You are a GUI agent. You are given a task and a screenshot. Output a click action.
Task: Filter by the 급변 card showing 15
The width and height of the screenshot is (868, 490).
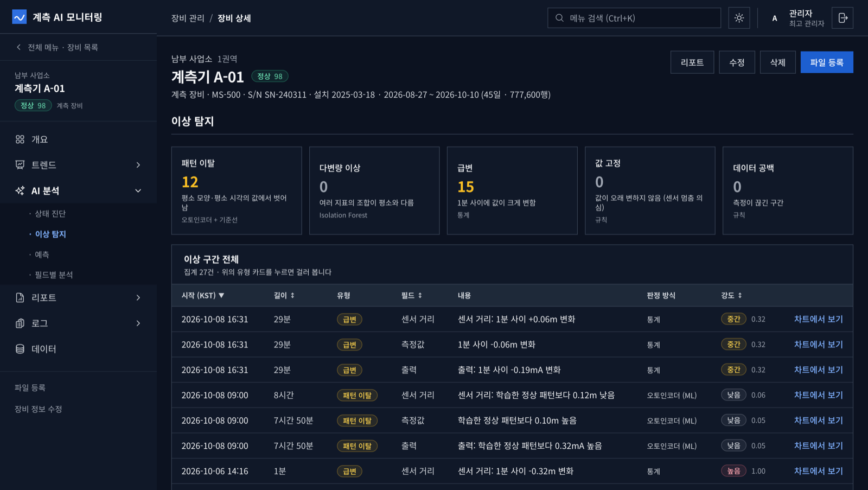(512, 190)
